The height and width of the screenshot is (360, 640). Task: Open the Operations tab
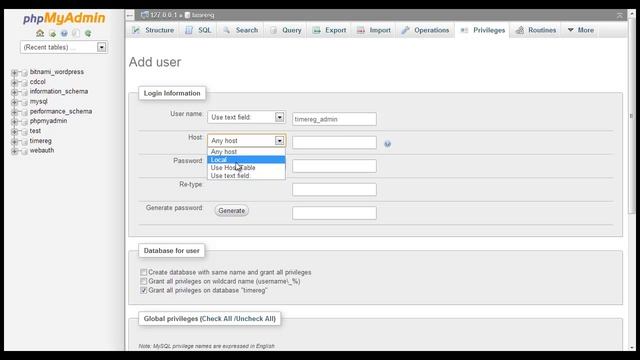pos(425,30)
